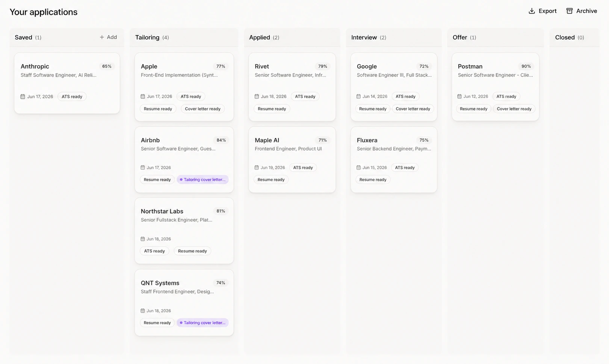Click calendar icon on Postman card

click(x=459, y=96)
